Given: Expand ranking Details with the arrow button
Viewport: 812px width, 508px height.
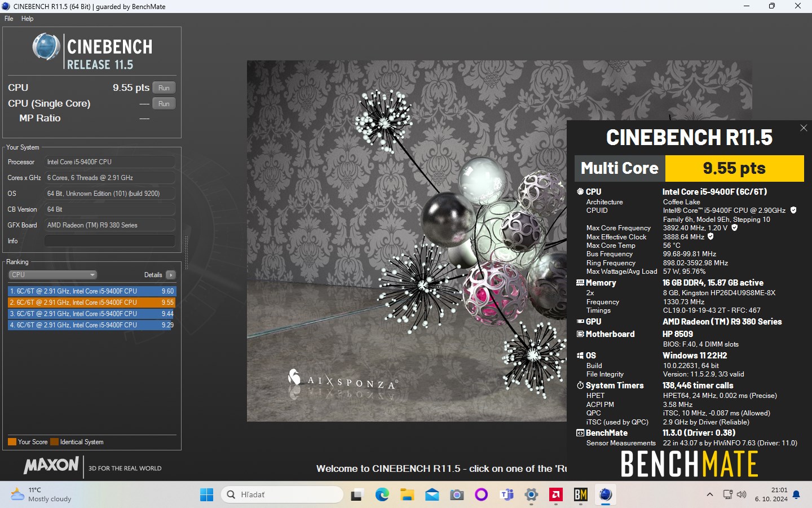Looking at the screenshot, I should click(x=171, y=275).
